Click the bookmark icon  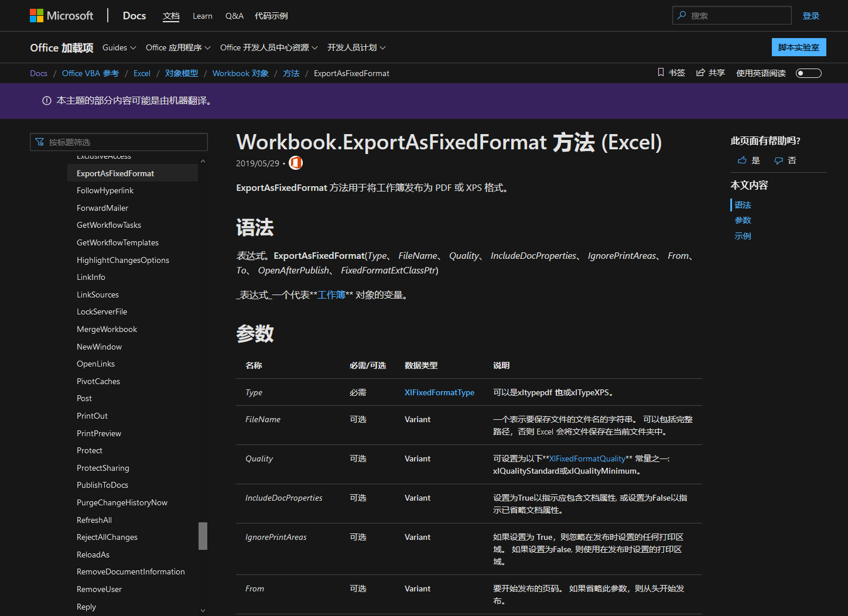click(x=661, y=73)
